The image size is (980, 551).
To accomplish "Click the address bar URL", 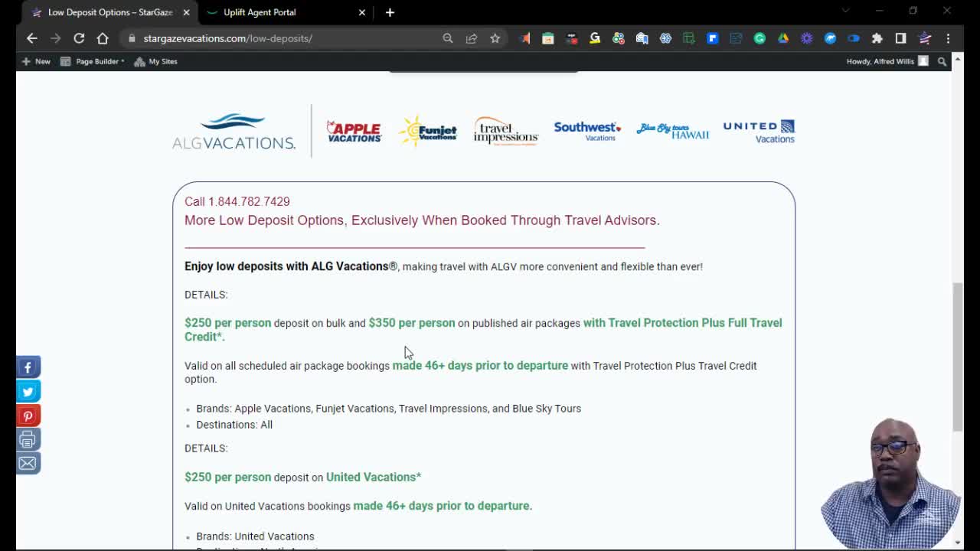I will [x=227, y=38].
